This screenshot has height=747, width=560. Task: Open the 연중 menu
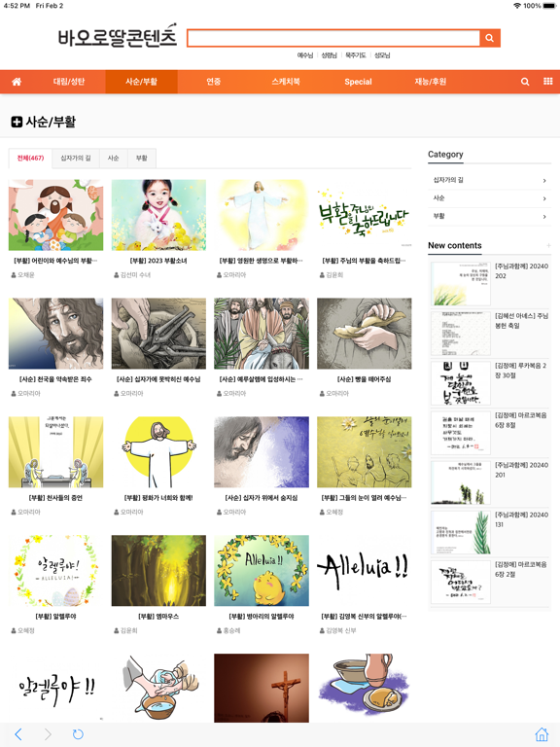[213, 82]
